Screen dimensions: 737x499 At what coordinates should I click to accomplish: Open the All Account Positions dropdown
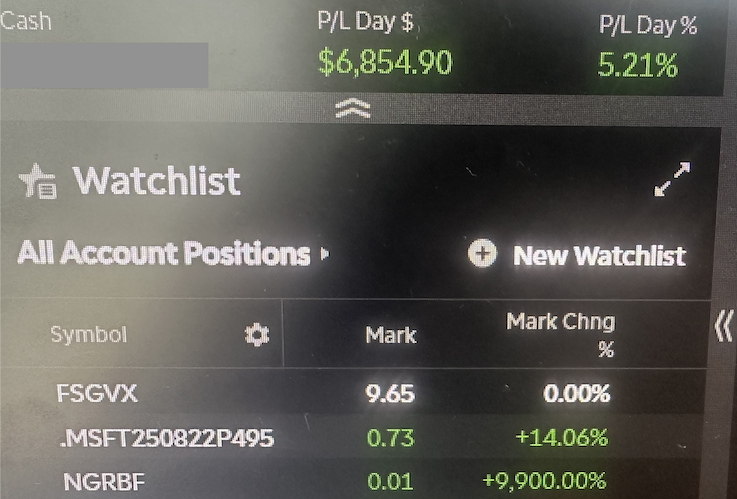(173, 253)
